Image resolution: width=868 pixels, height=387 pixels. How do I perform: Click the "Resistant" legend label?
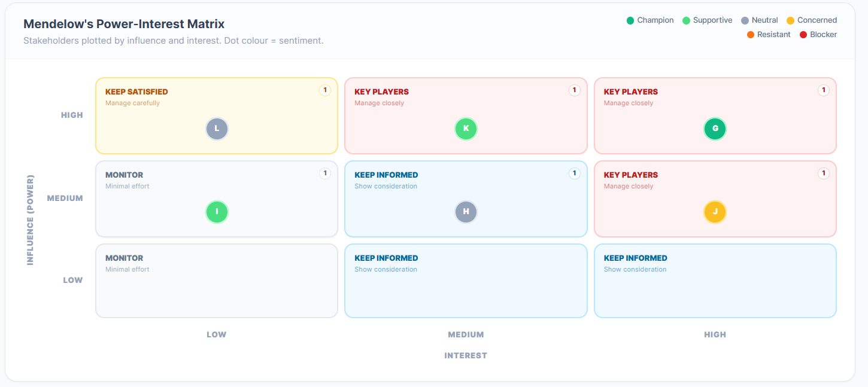(x=774, y=35)
